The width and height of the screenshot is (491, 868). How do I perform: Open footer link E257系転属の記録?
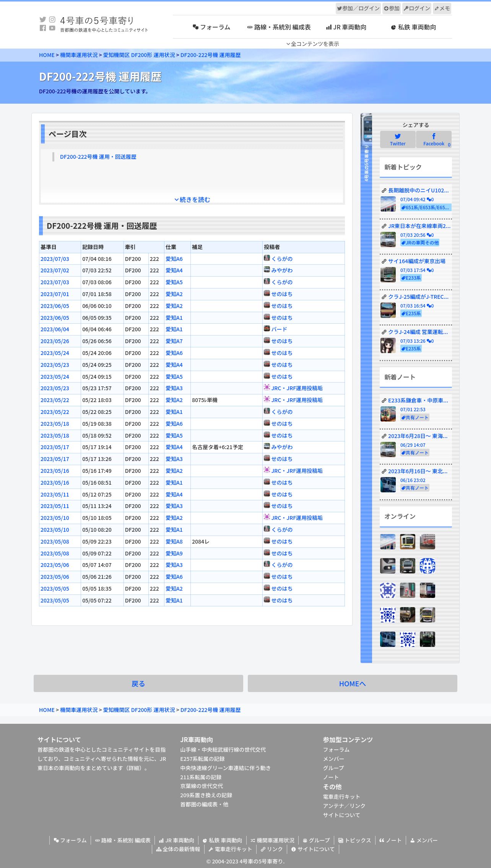[202, 759]
